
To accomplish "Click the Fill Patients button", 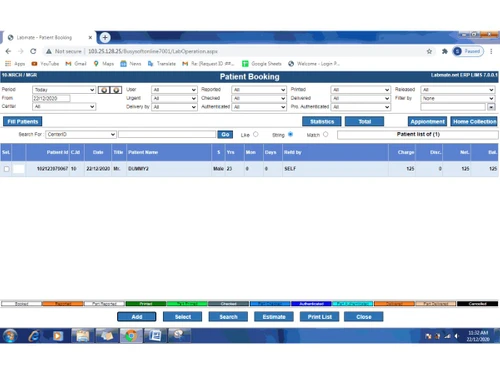I will [x=23, y=121].
